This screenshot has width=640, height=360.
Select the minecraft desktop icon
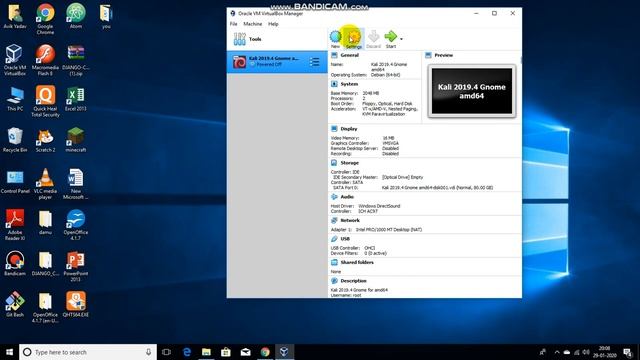point(76,140)
